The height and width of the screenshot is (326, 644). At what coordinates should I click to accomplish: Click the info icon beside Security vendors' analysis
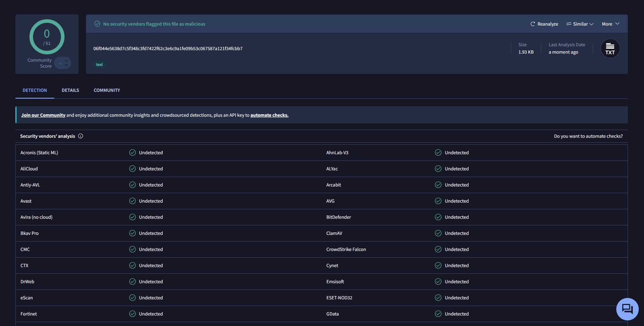pyautogui.click(x=81, y=136)
